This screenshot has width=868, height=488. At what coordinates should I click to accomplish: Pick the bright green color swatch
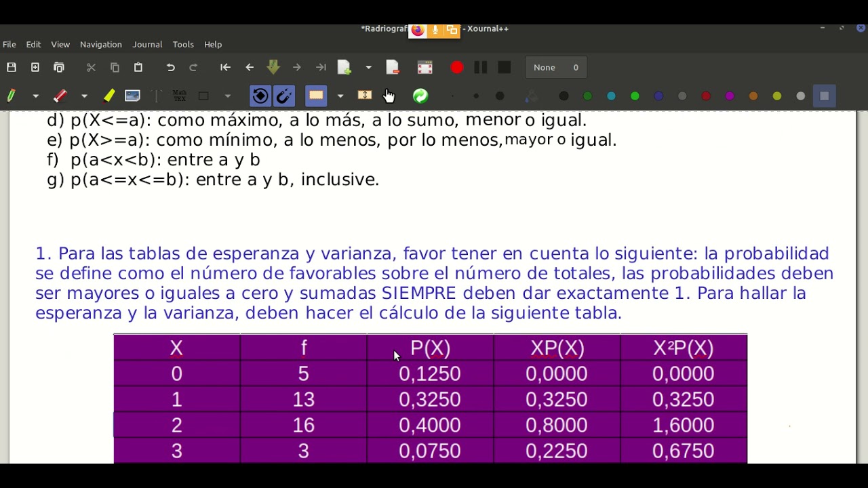click(635, 96)
